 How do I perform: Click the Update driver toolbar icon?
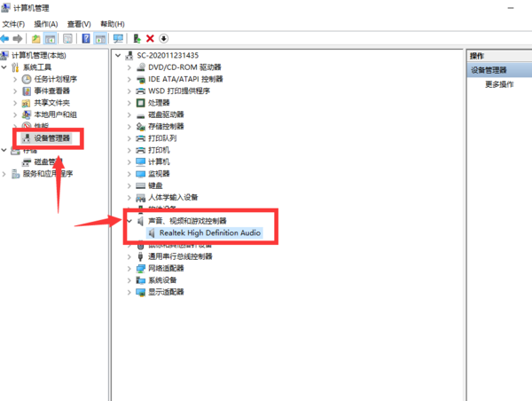[x=137, y=39]
